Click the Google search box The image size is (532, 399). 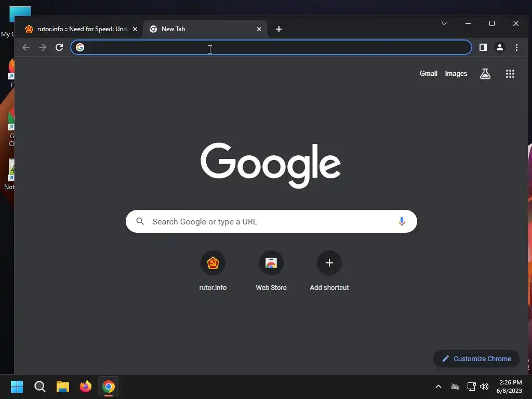click(x=271, y=221)
